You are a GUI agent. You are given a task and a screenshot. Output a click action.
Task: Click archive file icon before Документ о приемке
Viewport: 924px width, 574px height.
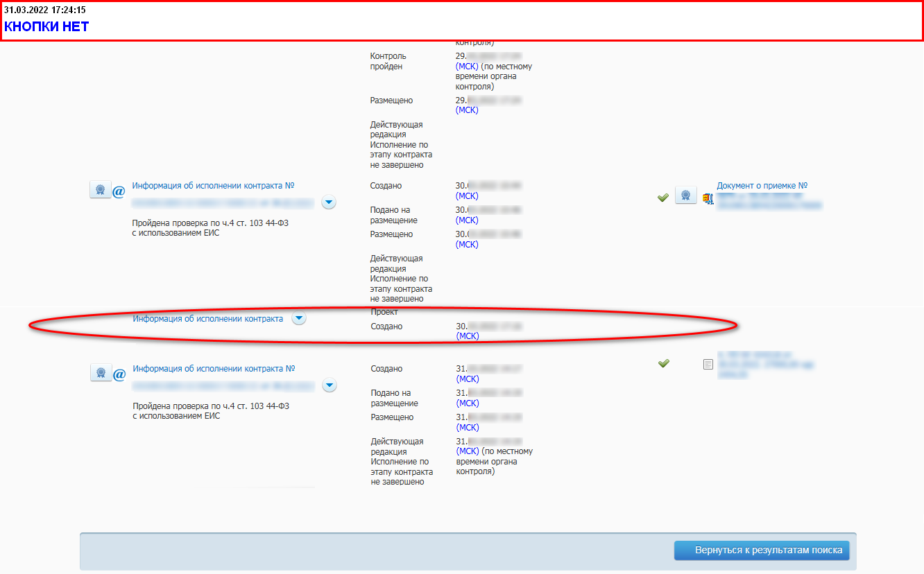point(708,198)
